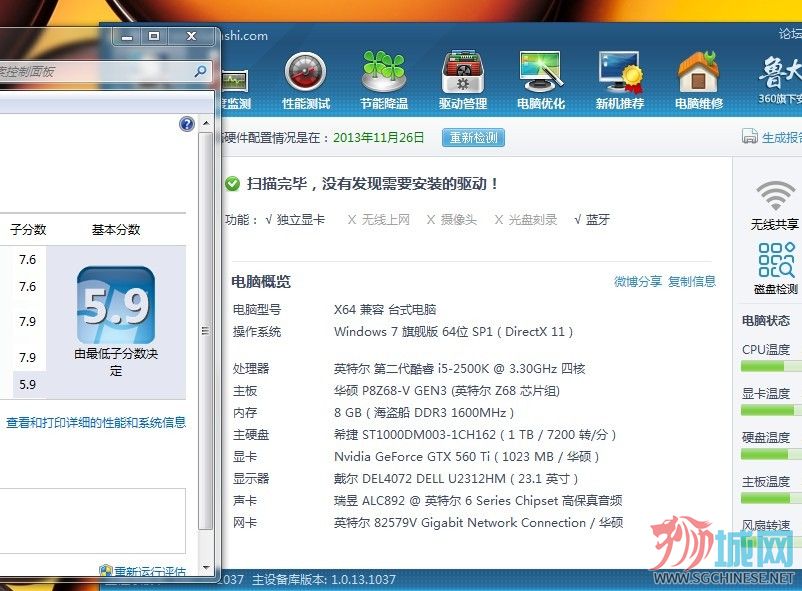Click the control panel scrollbar down arrow
The width and height of the screenshot is (802, 591).
pyautogui.click(x=206, y=567)
